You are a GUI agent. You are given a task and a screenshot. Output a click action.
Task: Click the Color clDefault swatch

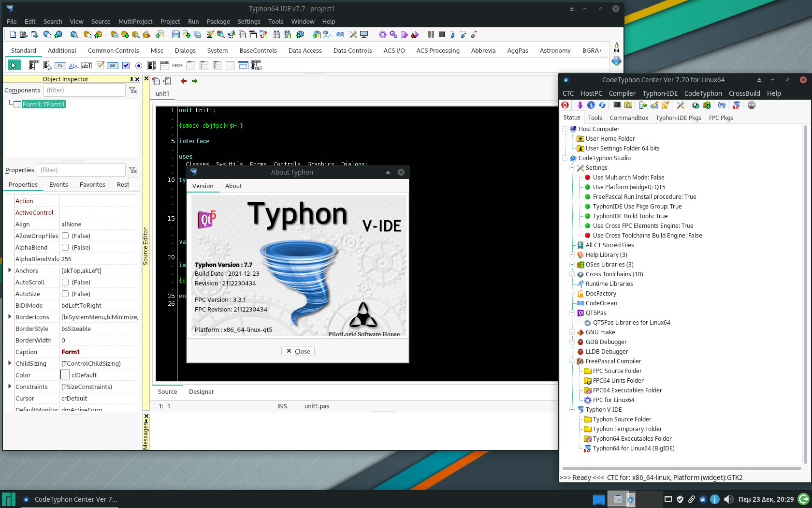pos(65,375)
